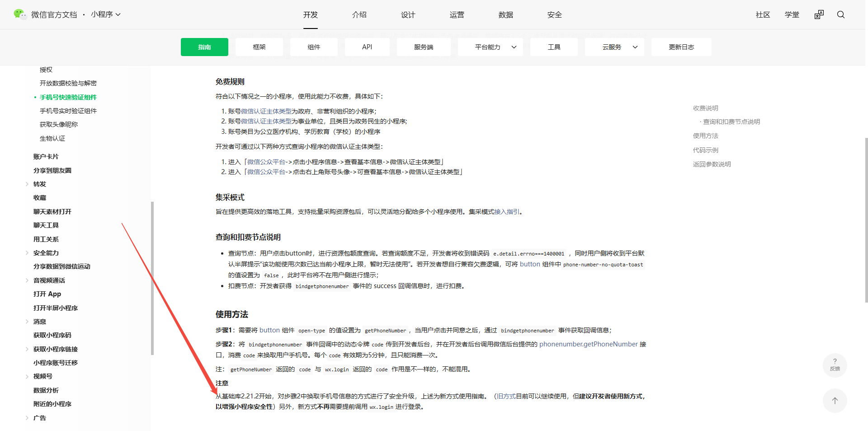Switch to the 数据 top tab

coord(506,14)
